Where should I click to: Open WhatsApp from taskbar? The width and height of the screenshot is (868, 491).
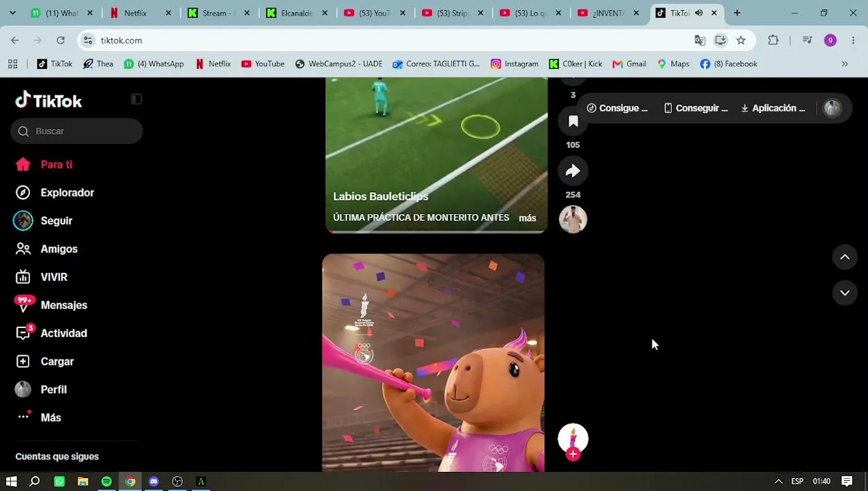point(59,481)
